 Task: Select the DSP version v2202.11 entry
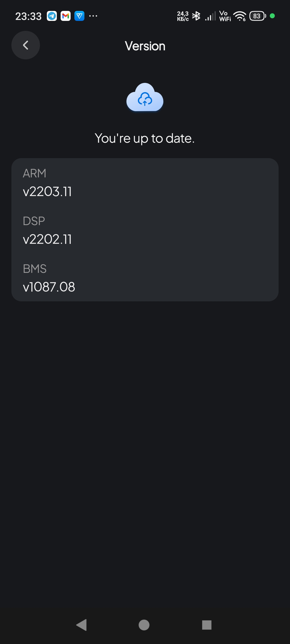[47, 239]
